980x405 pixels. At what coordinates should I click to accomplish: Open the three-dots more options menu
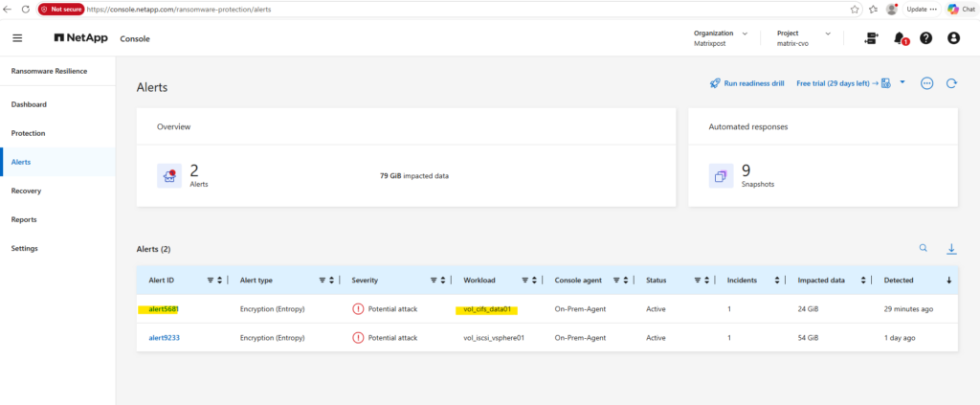(x=927, y=83)
